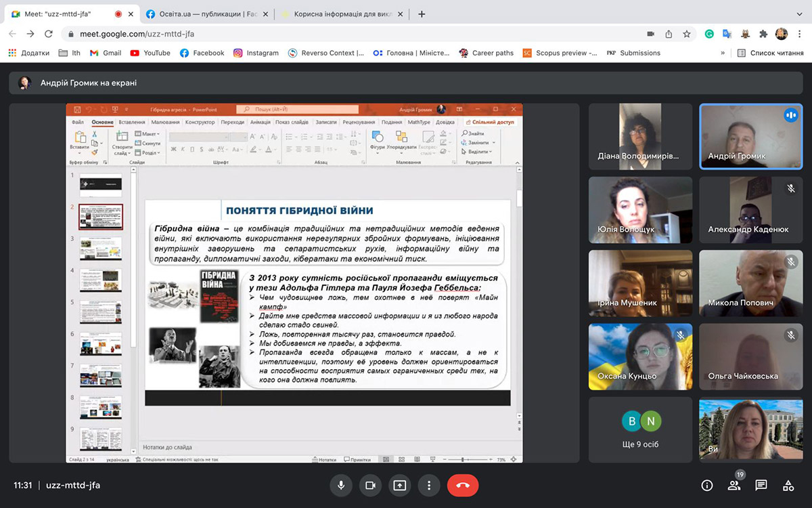Image resolution: width=812 pixels, height=508 pixels.
Task: Open the chat messages panel
Action: pos(761,485)
